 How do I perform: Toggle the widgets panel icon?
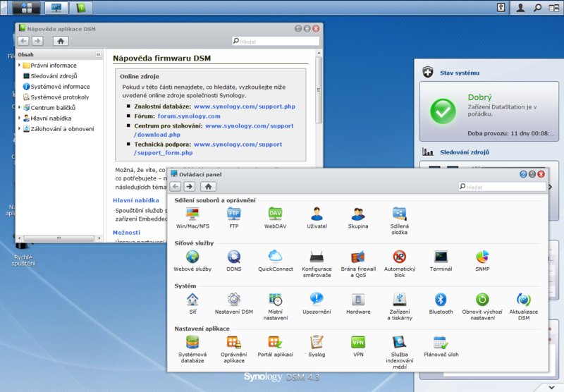point(554,8)
